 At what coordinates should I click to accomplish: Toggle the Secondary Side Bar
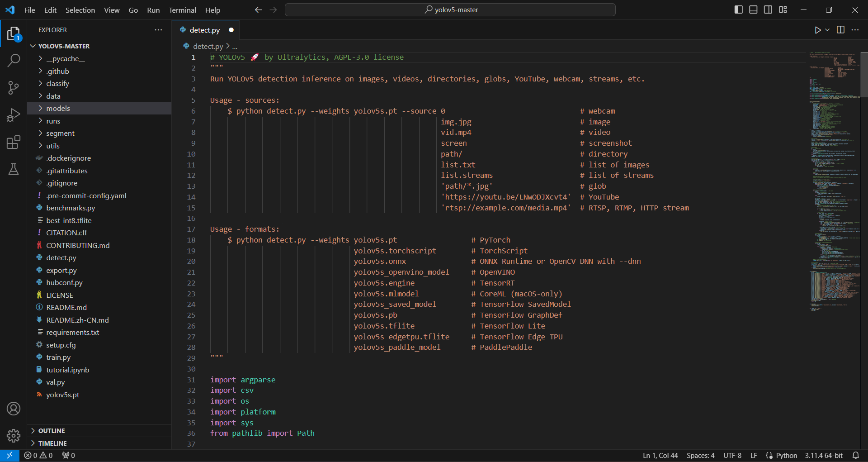[x=768, y=10]
